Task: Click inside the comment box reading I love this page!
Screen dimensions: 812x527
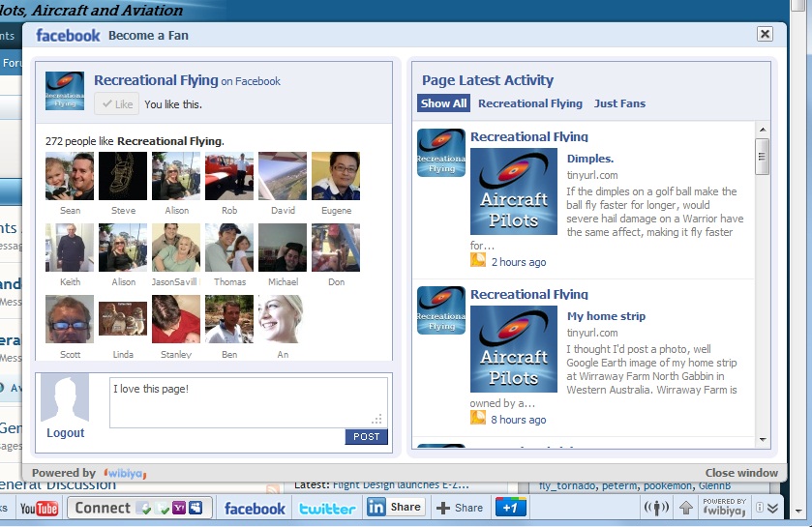Action: tap(249, 402)
